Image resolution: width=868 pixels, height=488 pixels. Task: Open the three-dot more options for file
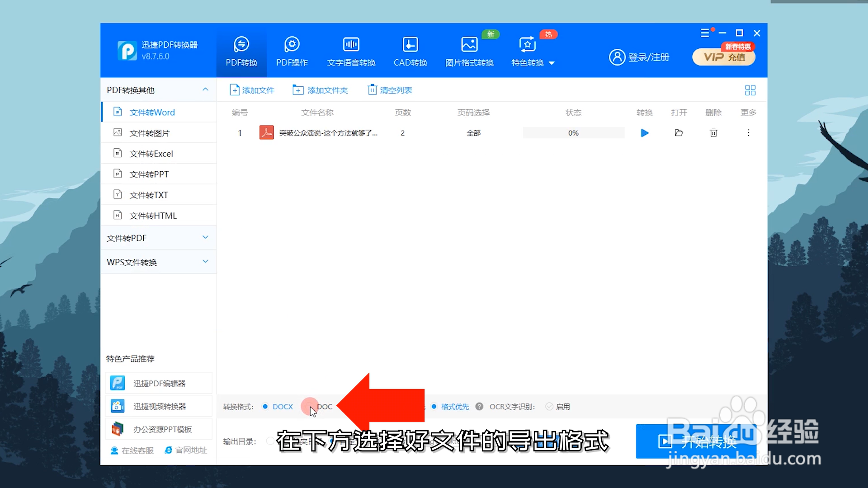coord(748,133)
